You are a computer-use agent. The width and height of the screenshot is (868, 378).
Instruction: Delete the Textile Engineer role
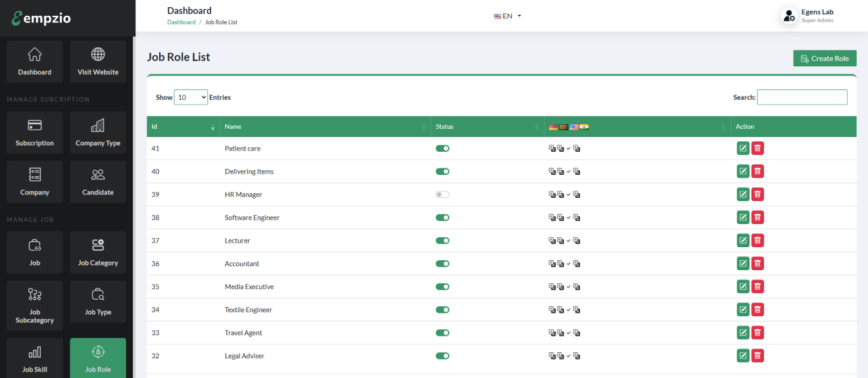[x=758, y=310]
